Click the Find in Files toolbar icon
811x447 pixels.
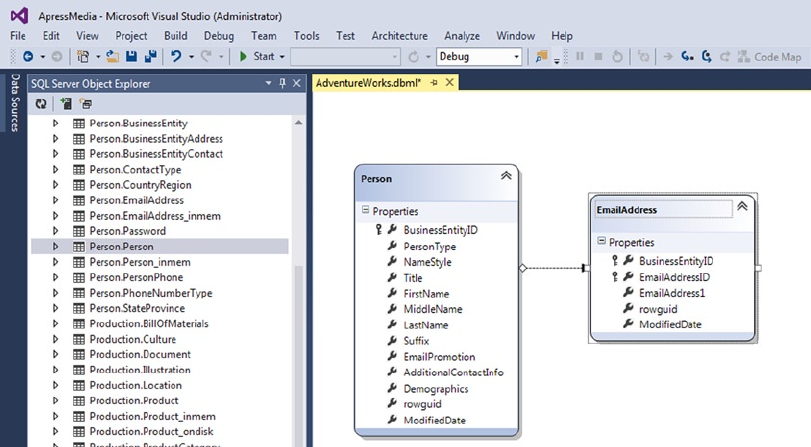tap(542, 56)
